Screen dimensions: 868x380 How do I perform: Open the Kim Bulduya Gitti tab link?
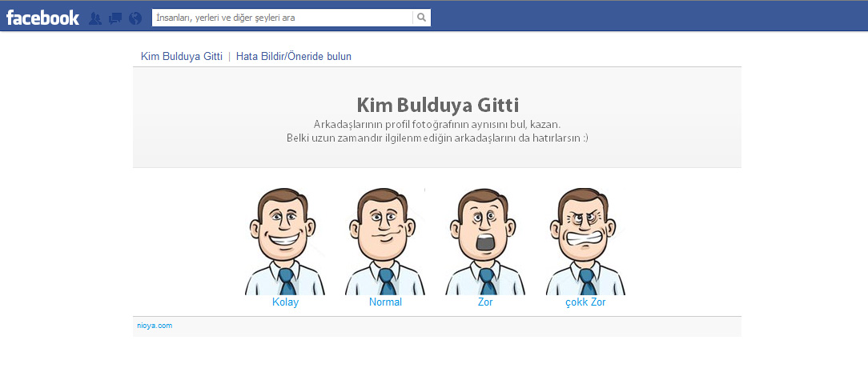point(181,57)
